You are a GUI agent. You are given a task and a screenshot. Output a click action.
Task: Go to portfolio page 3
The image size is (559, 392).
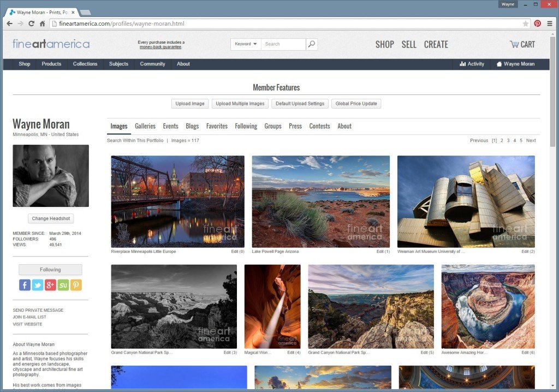(508, 140)
